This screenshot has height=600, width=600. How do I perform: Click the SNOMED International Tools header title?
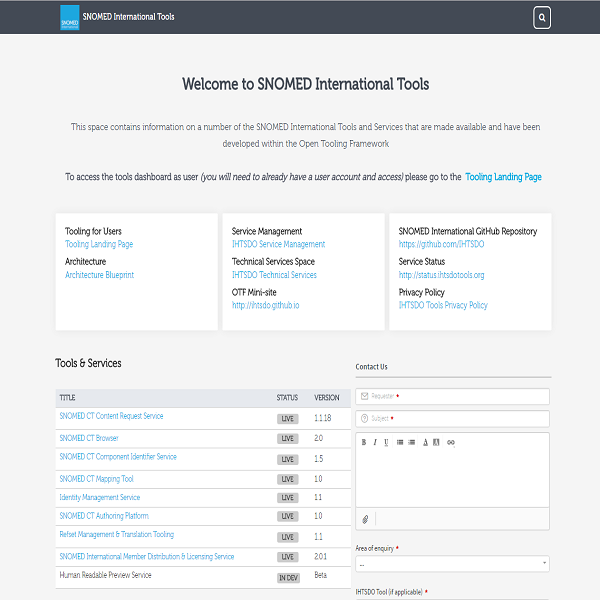(128, 17)
